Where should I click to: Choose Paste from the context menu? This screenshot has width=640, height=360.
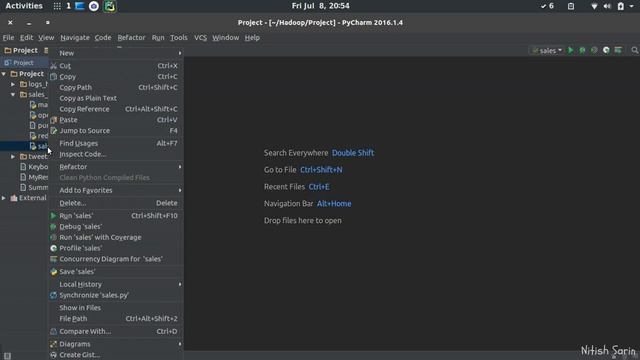(116, 120)
